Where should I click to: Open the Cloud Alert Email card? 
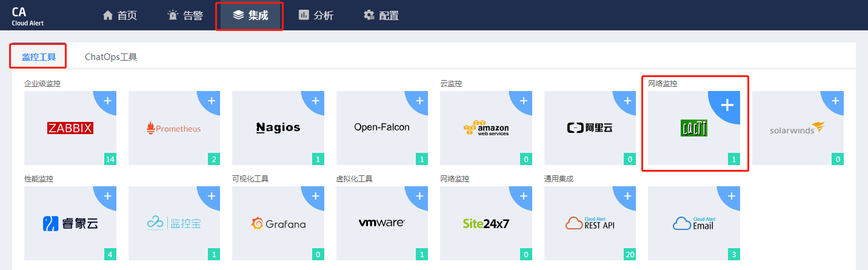pyautogui.click(x=694, y=223)
